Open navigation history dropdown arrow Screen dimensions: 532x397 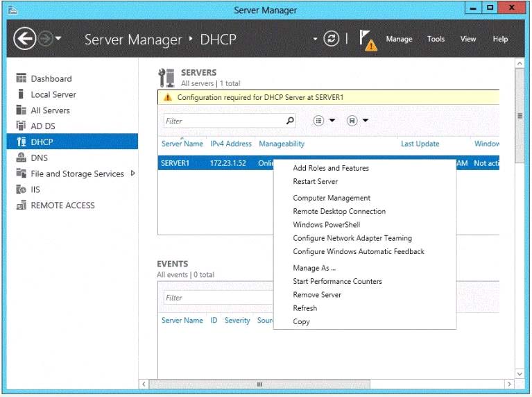(58, 39)
